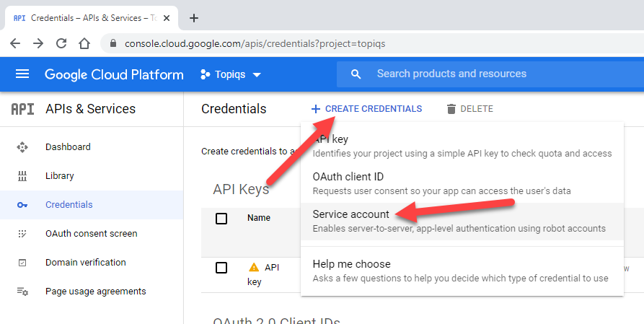Click the Credentials key icon
This screenshot has height=324, width=644.
click(22, 205)
